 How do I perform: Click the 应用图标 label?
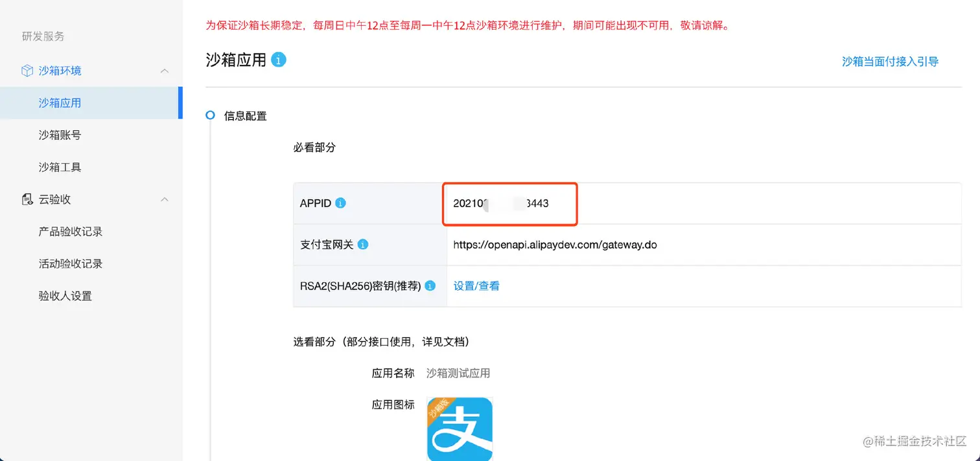click(x=393, y=405)
